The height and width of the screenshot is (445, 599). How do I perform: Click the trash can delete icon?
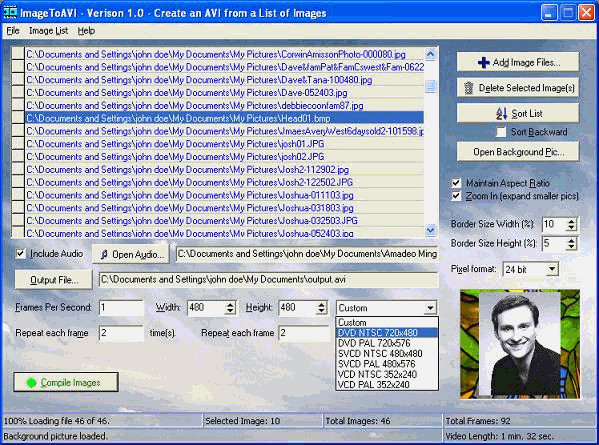coord(469,88)
